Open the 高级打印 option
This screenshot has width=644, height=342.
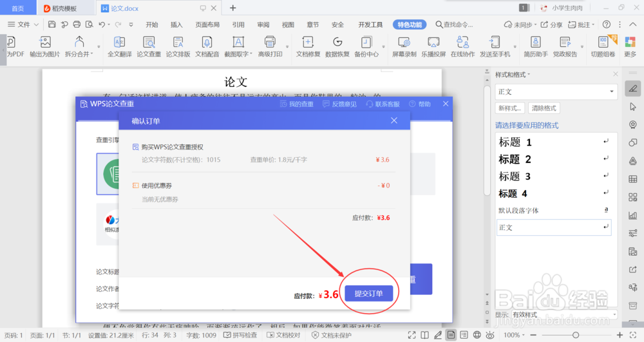click(270, 47)
